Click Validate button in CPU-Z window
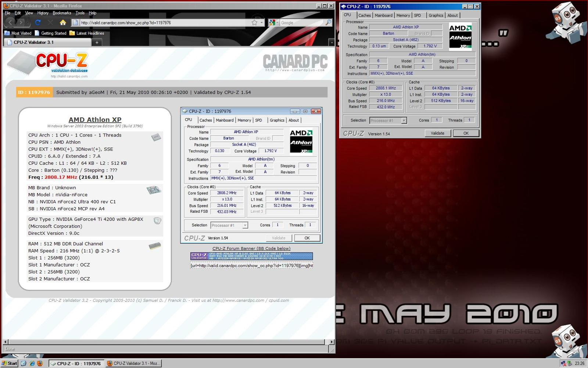 [438, 133]
